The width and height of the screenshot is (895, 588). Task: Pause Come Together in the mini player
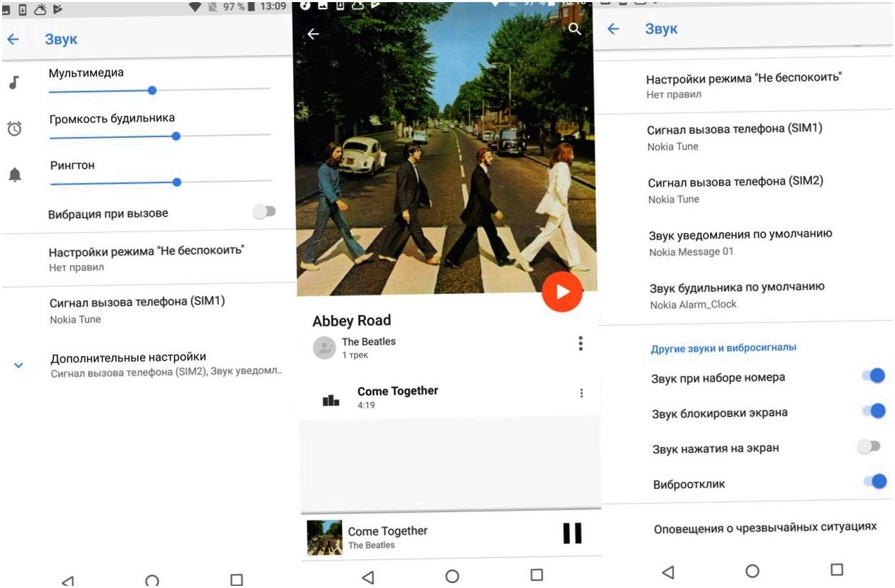(572, 532)
